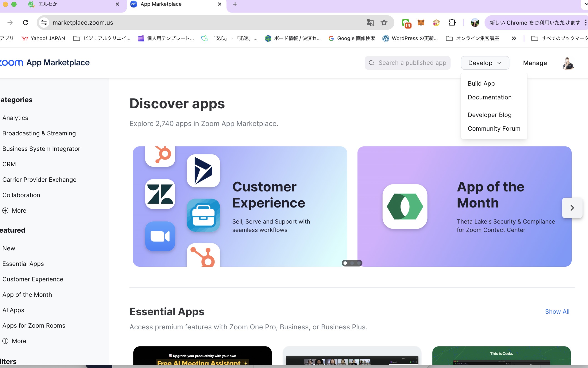Click the Zoom camera app icon in banner
The height and width of the screenshot is (368, 588).
160,236
